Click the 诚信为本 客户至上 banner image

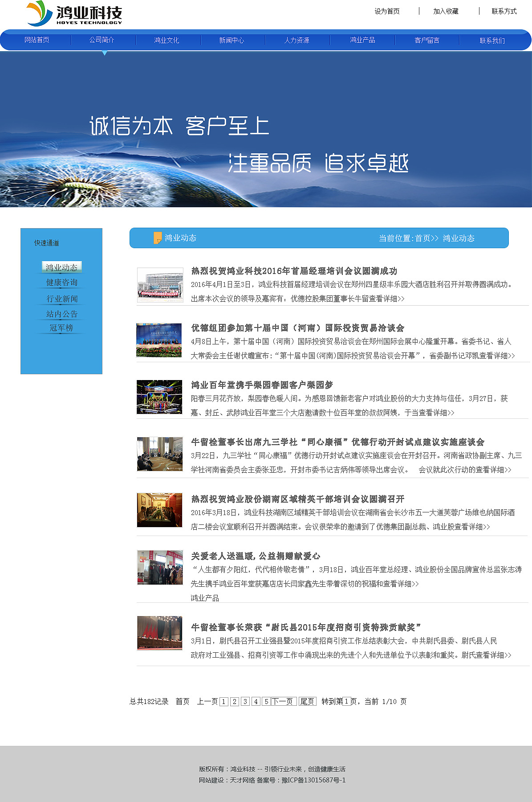pos(266,129)
